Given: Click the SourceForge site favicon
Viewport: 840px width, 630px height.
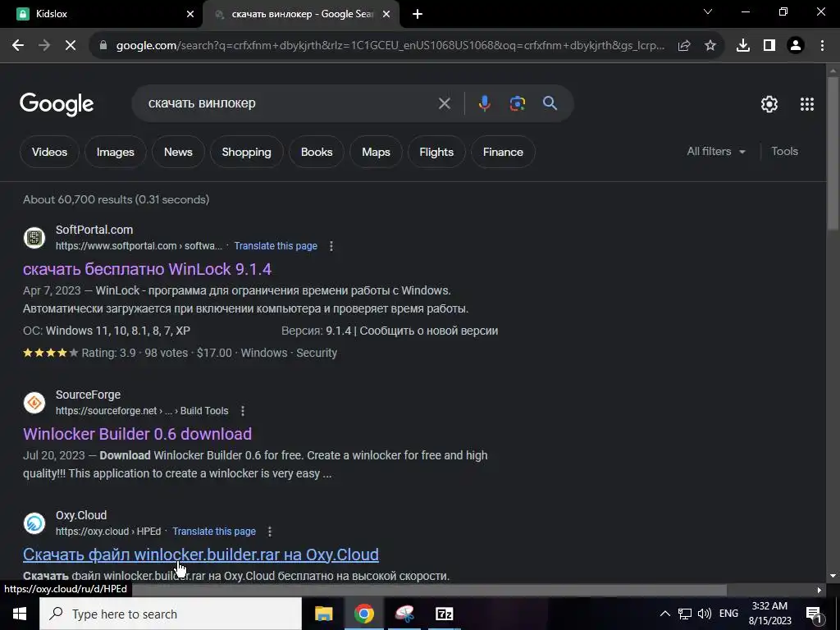Looking at the screenshot, I should click(x=34, y=402).
